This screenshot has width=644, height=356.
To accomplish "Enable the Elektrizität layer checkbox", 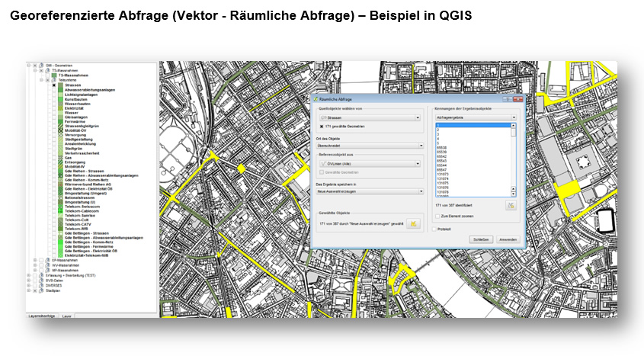I will coord(54,108).
